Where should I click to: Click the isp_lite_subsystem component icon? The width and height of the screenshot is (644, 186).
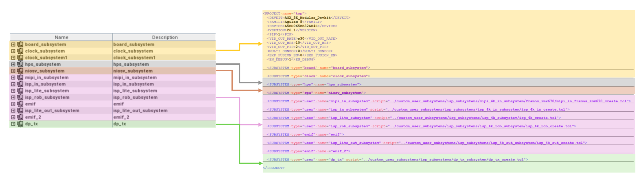[x=20, y=91]
